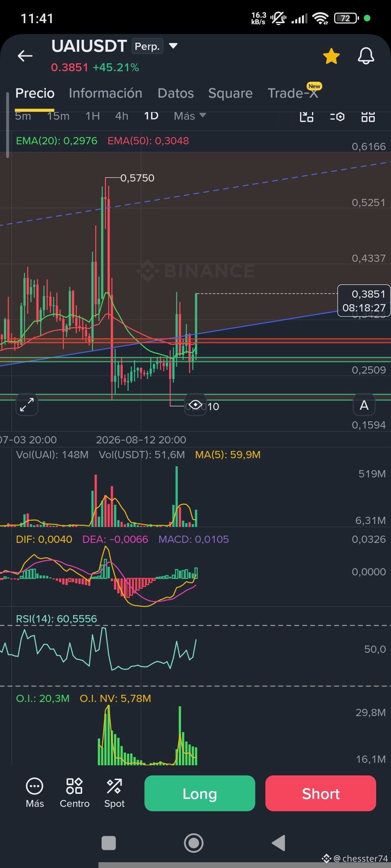
Task: Tap the O.I. NV: 5,78M label
Action: (x=115, y=698)
